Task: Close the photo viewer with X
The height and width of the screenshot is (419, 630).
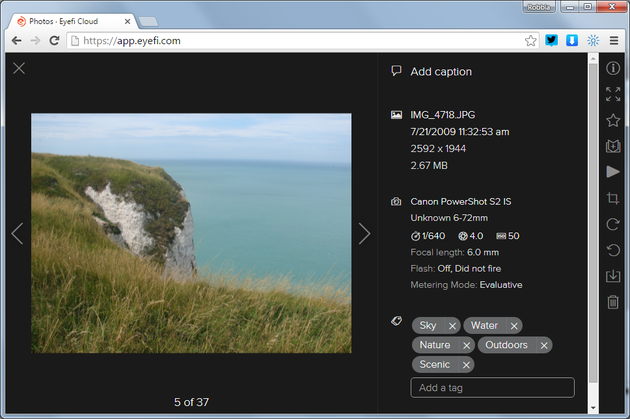Action: pos(19,68)
